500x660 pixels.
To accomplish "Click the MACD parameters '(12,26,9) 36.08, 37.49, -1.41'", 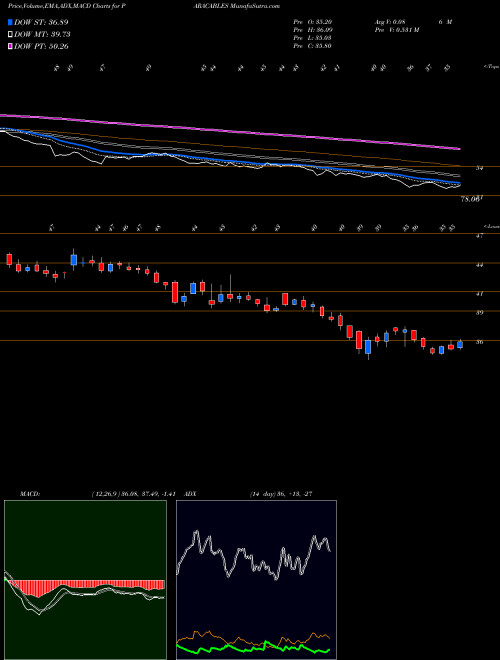I will 133,494.
